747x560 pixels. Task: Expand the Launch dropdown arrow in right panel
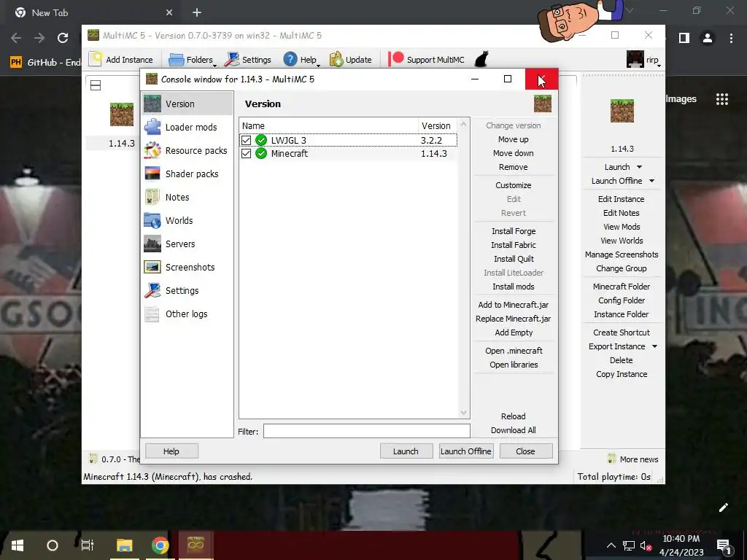(639, 167)
